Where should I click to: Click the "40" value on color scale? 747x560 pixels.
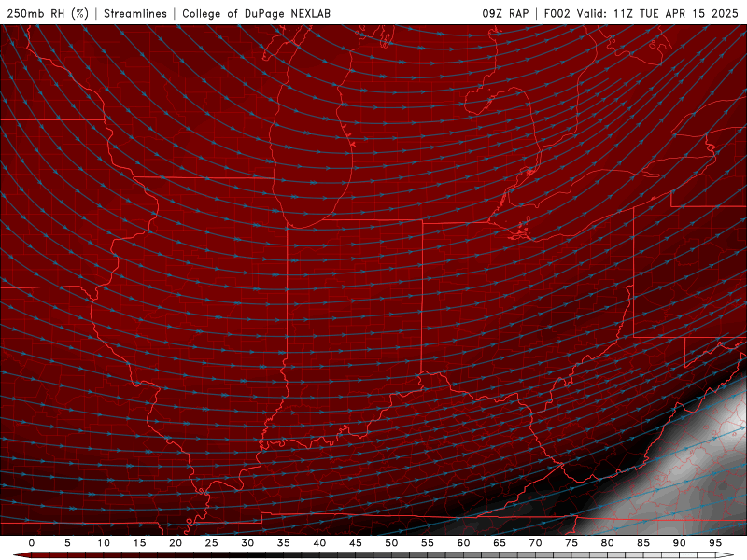point(319,543)
